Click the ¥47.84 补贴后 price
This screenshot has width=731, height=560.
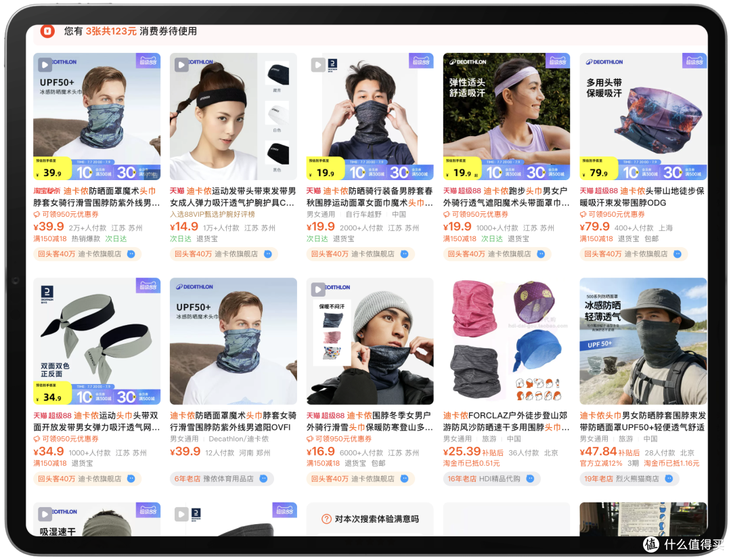[x=610, y=452]
